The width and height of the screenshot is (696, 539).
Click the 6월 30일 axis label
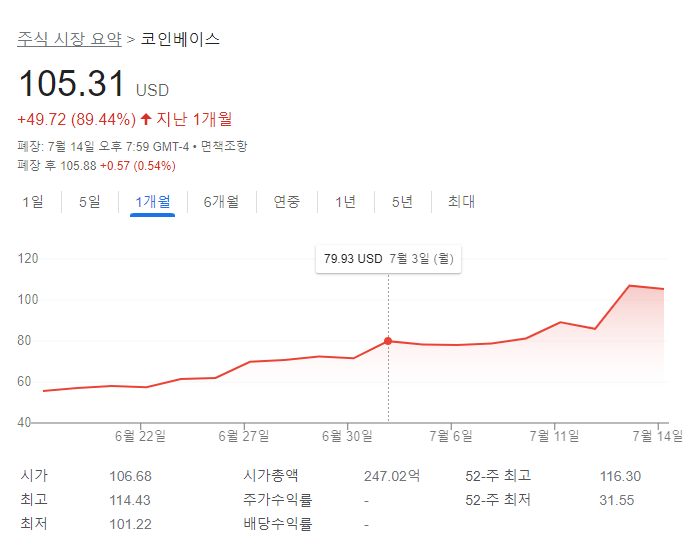[347, 436]
